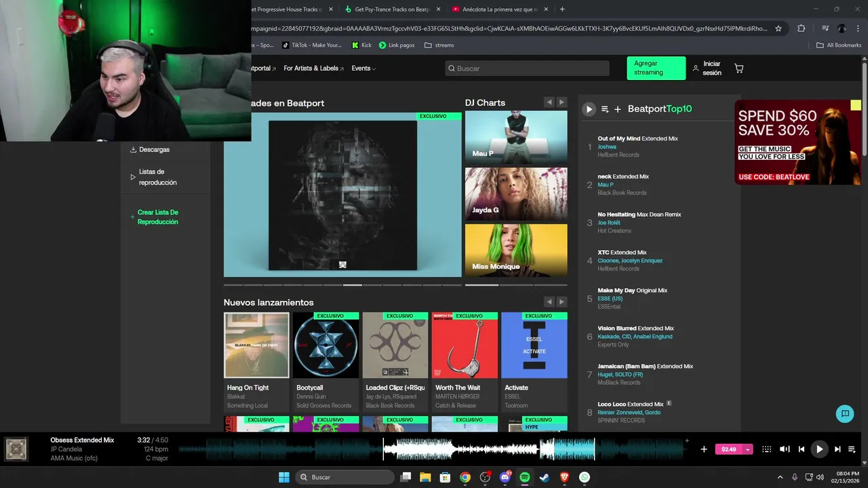The image size is (868, 488).
Task: Focus the Beatport Buscar search field
Action: click(527, 68)
